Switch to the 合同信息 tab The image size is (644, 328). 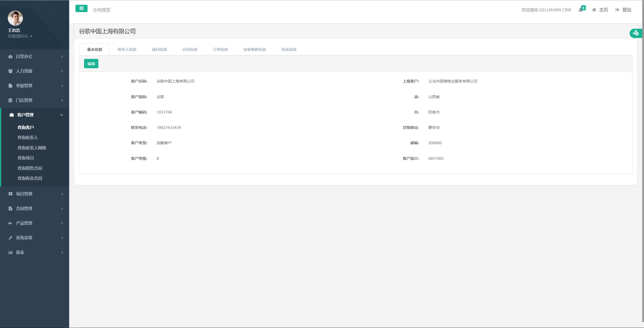190,50
